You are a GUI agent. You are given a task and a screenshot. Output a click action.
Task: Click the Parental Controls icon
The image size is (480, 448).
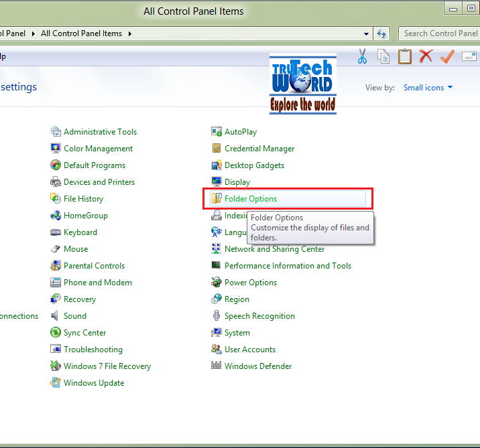(x=56, y=265)
